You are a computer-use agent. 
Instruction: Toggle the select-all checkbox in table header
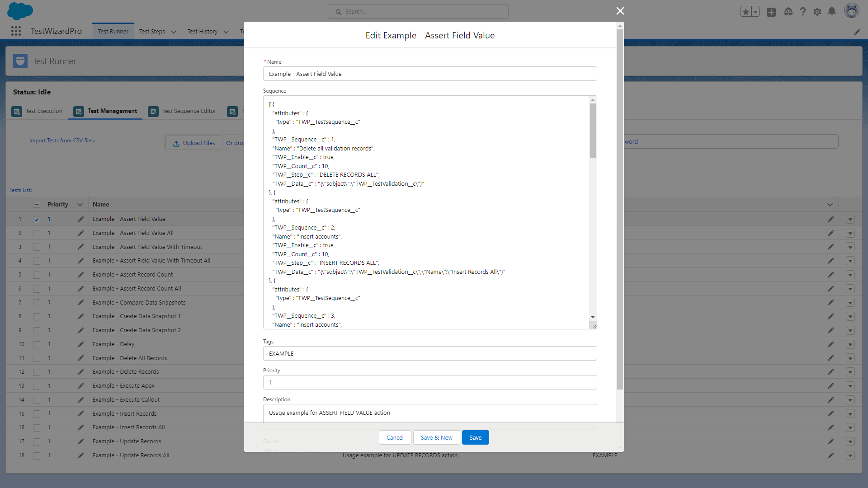[x=37, y=204]
